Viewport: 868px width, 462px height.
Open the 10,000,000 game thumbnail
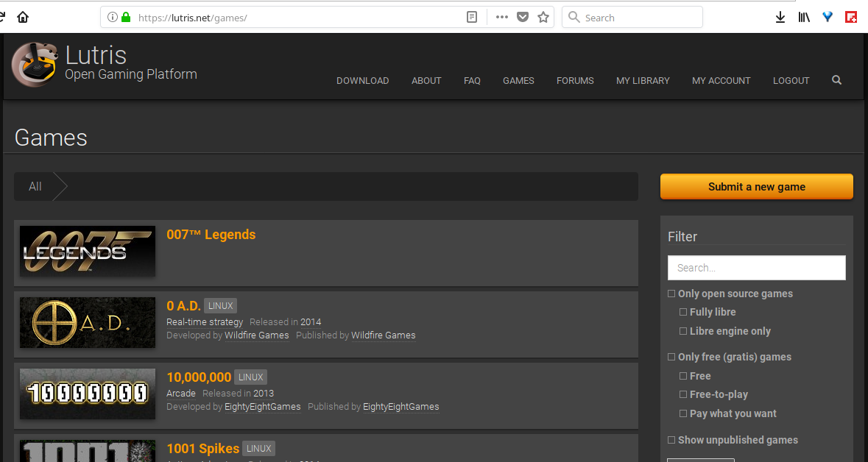pos(88,394)
